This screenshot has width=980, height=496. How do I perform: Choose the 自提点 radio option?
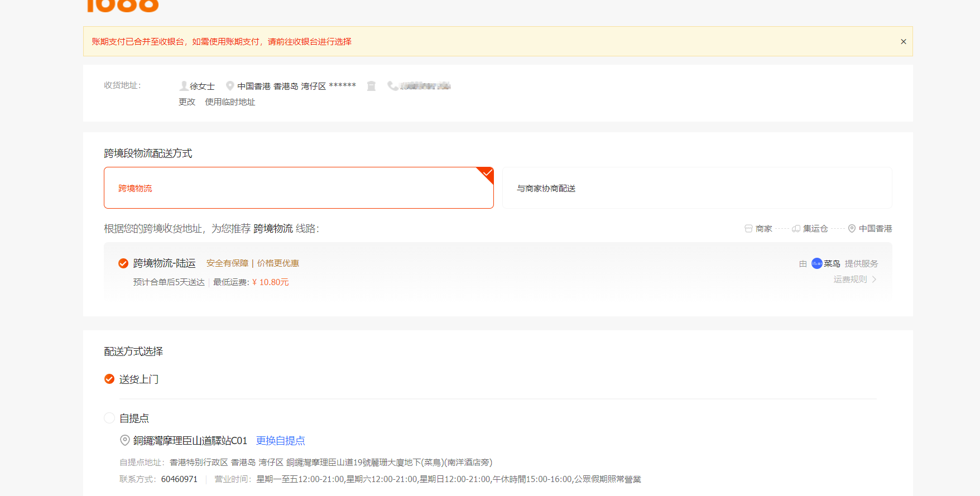pyautogui.click(x=109, y=418)
